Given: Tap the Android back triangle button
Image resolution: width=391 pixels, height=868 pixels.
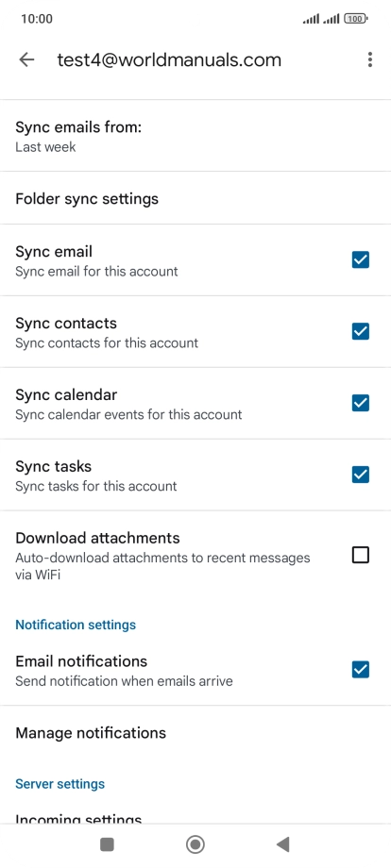Looking at the screenshot, I should click(283, 844).
